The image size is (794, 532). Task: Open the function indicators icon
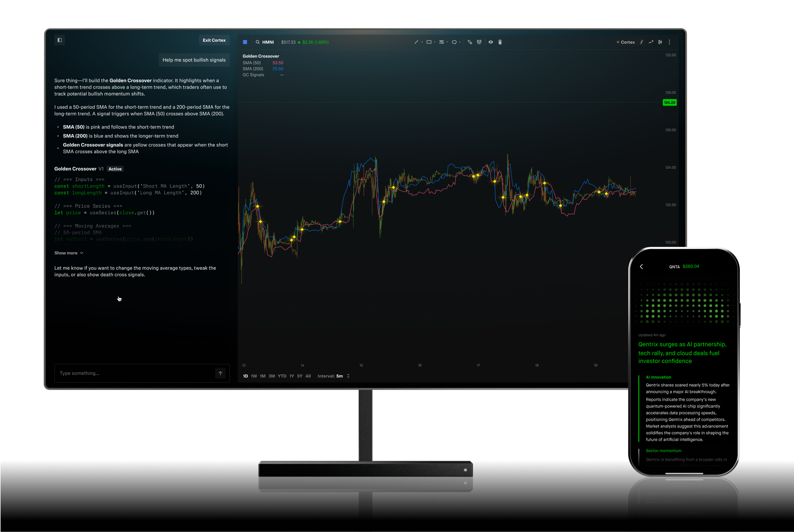click(642, 42)
